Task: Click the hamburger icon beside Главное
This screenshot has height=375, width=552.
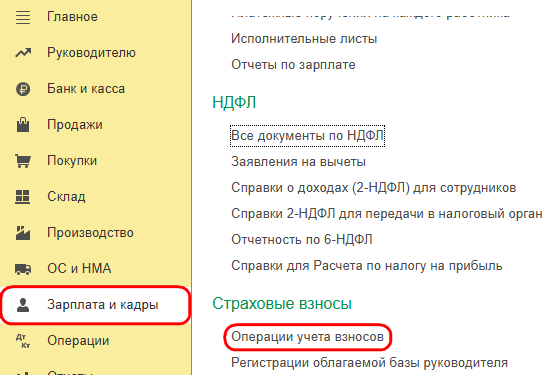Action: [23, 17]
